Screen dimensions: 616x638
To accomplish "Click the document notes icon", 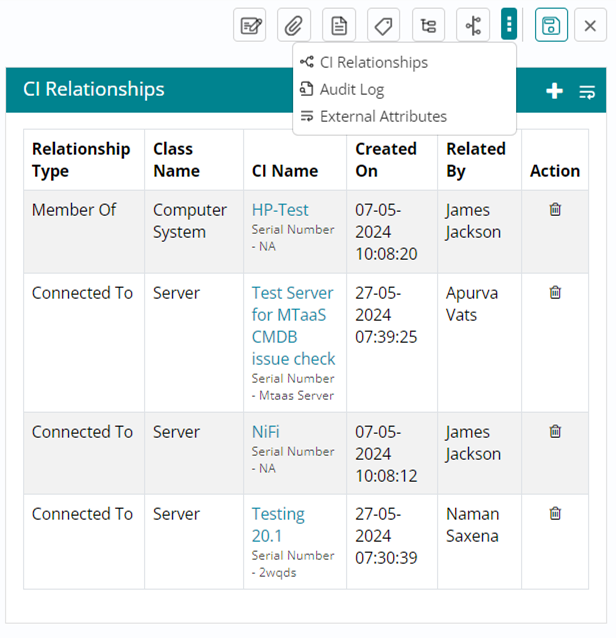I will pos(339,26).
